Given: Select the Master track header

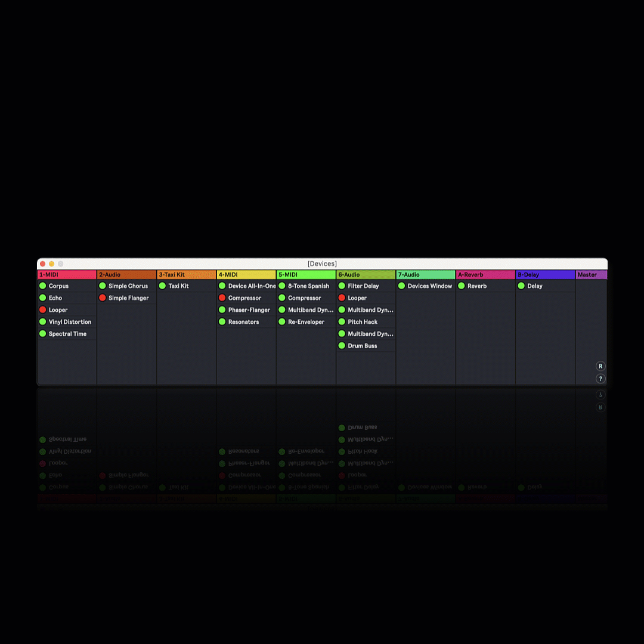Looking at the screenshot, I should pos(591,275).
